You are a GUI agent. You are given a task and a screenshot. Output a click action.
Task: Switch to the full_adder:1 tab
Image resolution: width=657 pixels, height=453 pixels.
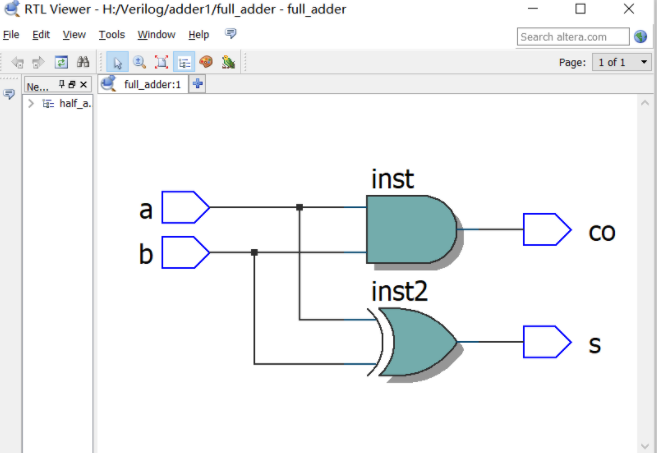pos(143,84)
